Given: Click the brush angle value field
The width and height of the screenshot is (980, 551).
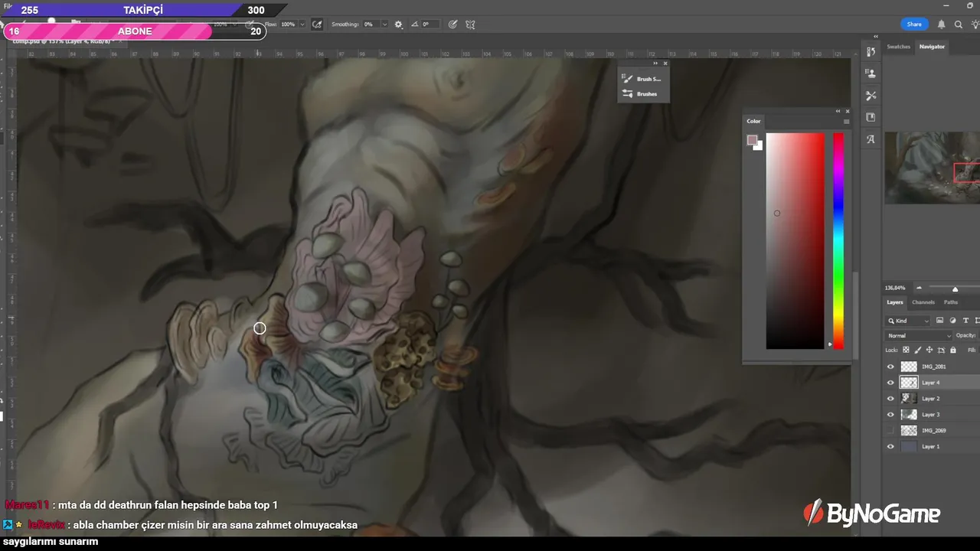Looking at the screenshot, I should pyautogui.click(x=431, y=24).
